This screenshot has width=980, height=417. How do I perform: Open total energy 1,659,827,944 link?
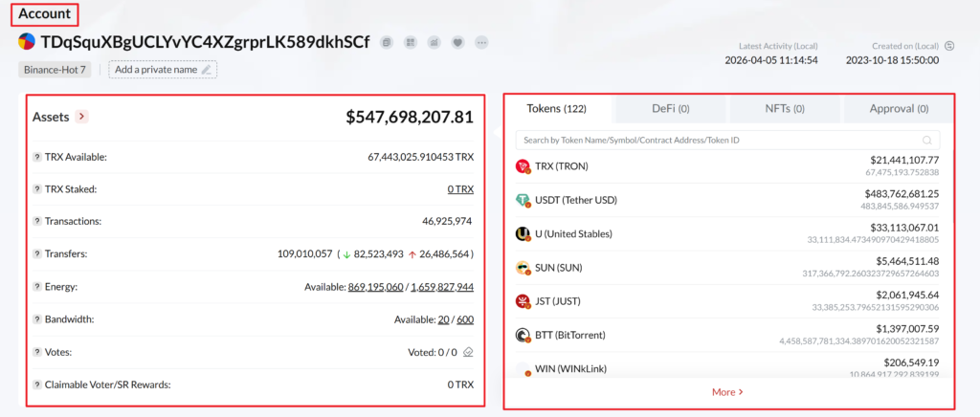(442, 287)
